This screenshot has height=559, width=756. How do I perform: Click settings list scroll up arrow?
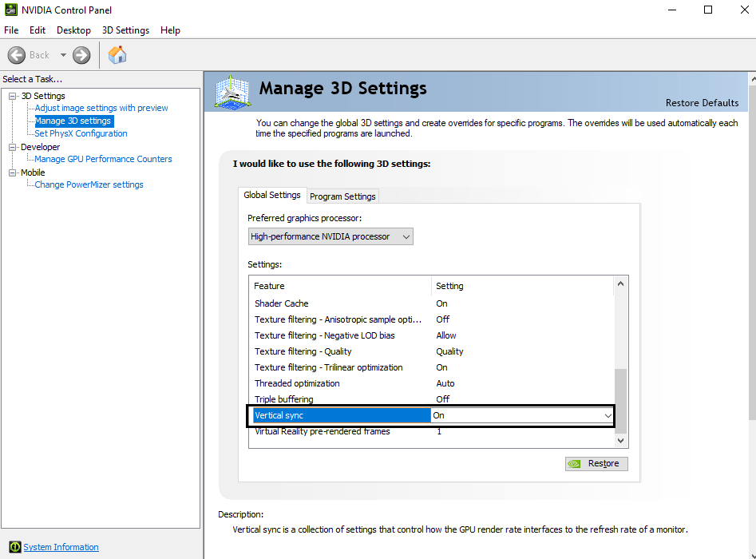pos(620,283)
